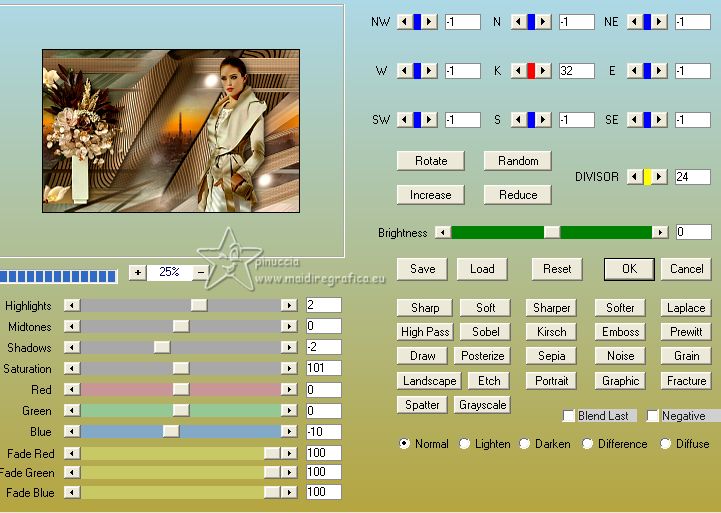The width and height of the screenshot is (721, 513).
Task: Reset all filter values
Action: 557,269
